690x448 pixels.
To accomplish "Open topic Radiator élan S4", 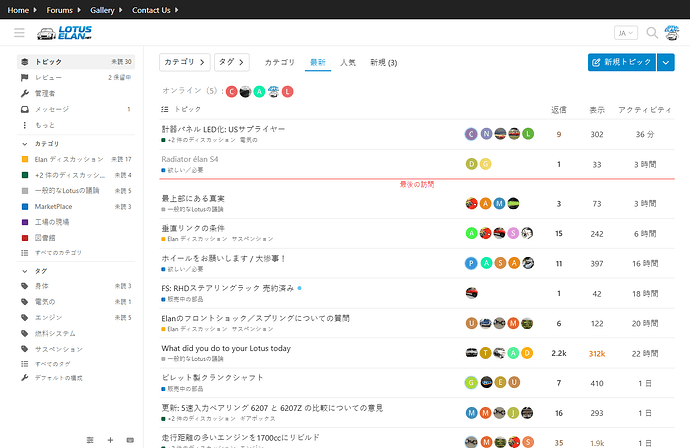I will click(x=190, y=159).
